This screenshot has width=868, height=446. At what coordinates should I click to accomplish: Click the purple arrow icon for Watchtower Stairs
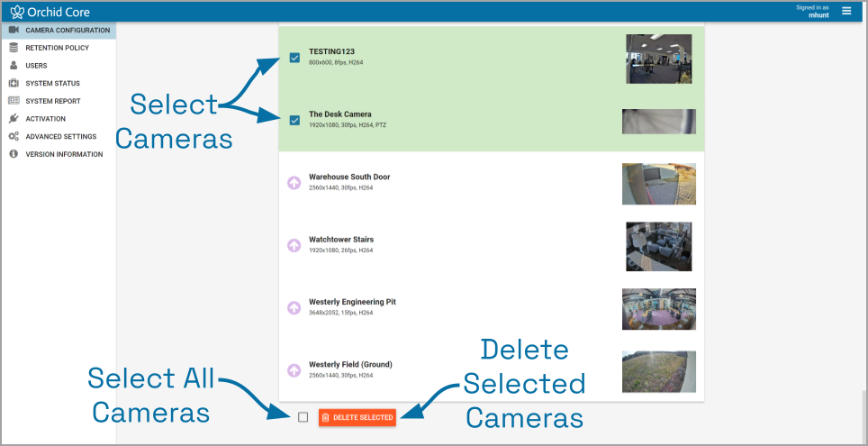pyautogui.click(x=294, y=245)
